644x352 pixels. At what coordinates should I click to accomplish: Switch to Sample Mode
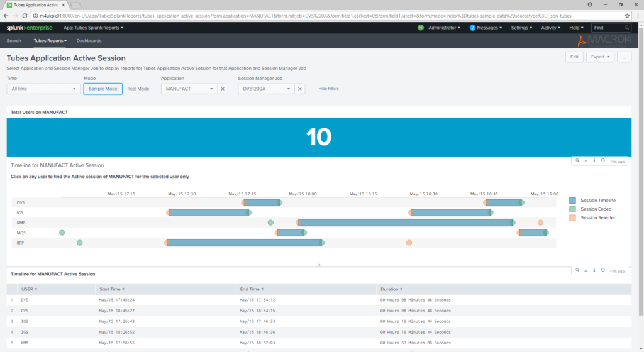click(x=103, y=89)
